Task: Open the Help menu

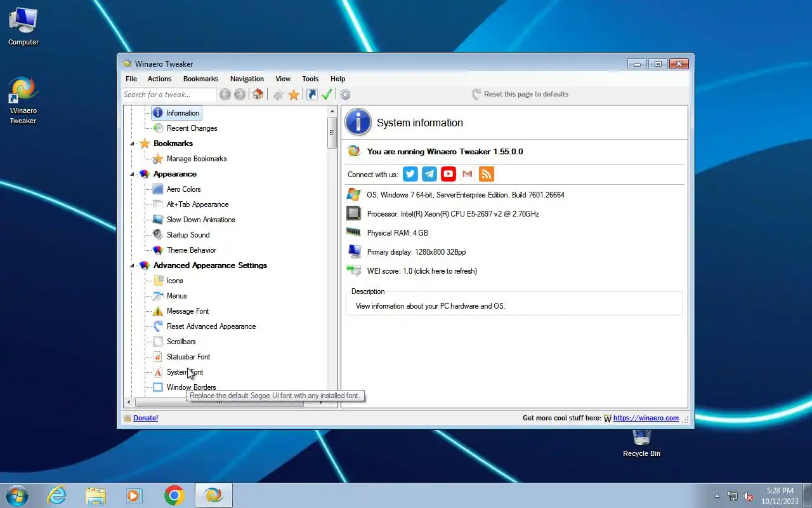Action: tap(337, 79)
